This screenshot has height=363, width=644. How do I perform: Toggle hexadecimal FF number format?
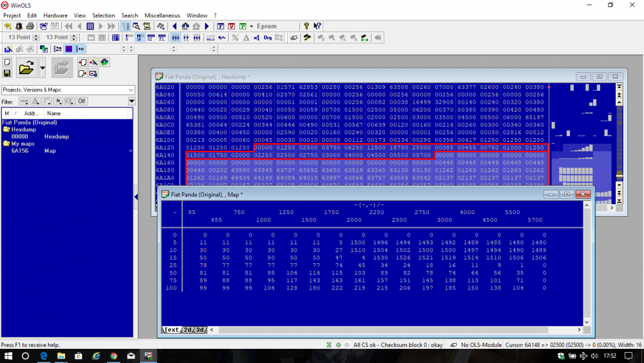186,38
